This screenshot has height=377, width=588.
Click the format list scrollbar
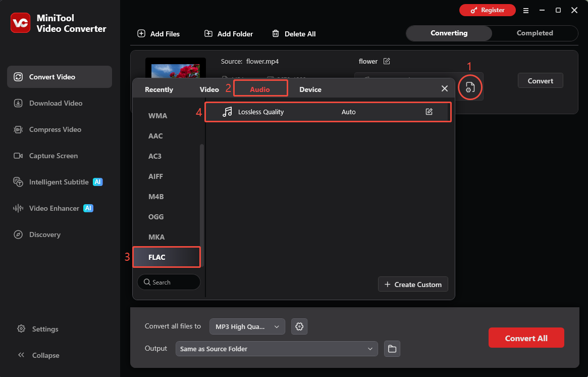(x=202, y=205)
